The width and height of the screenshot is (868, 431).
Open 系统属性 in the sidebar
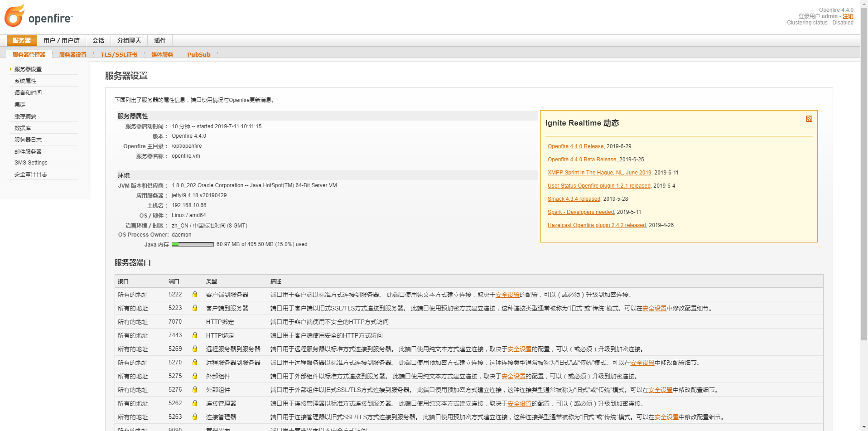pyautogui.click(x=25, y=81)
